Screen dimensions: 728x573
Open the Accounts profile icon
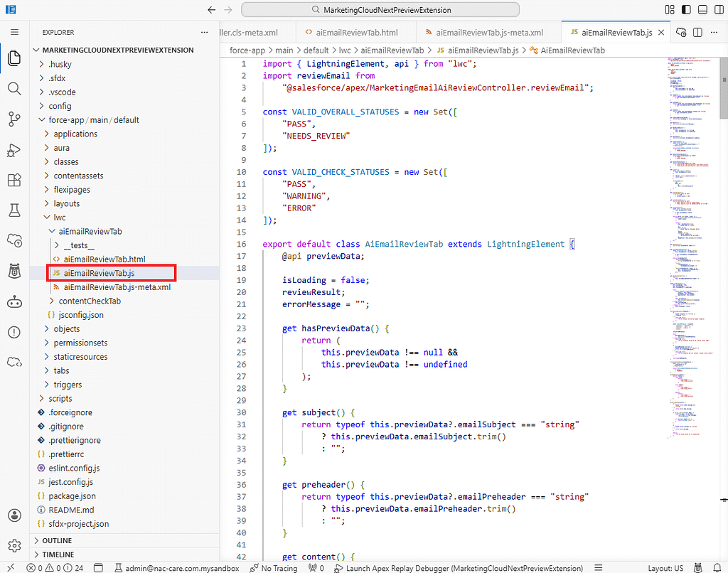[14, 515]
